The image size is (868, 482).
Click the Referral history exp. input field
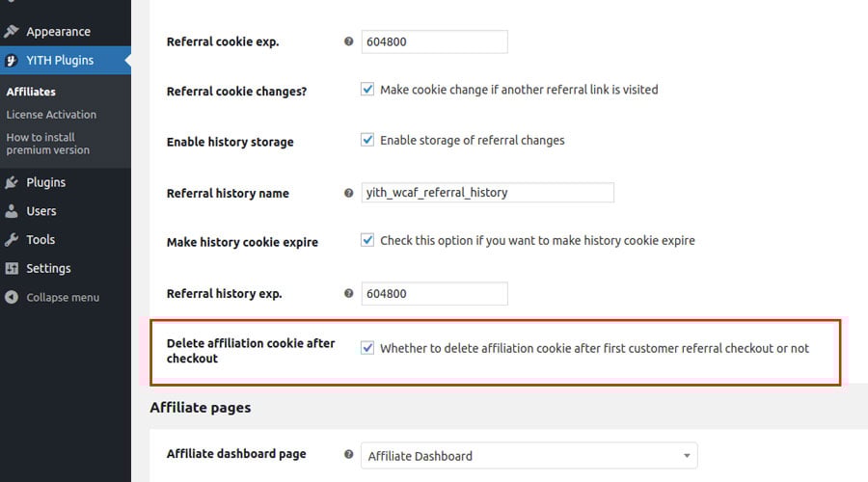click(x=435, y=293)
